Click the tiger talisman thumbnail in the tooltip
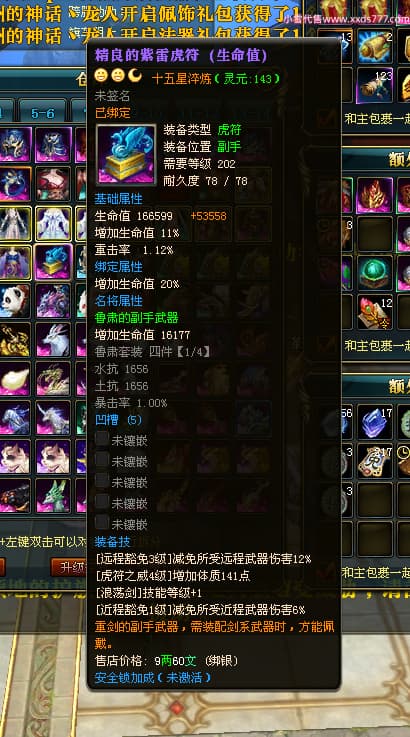 click(x=126, y=154)
